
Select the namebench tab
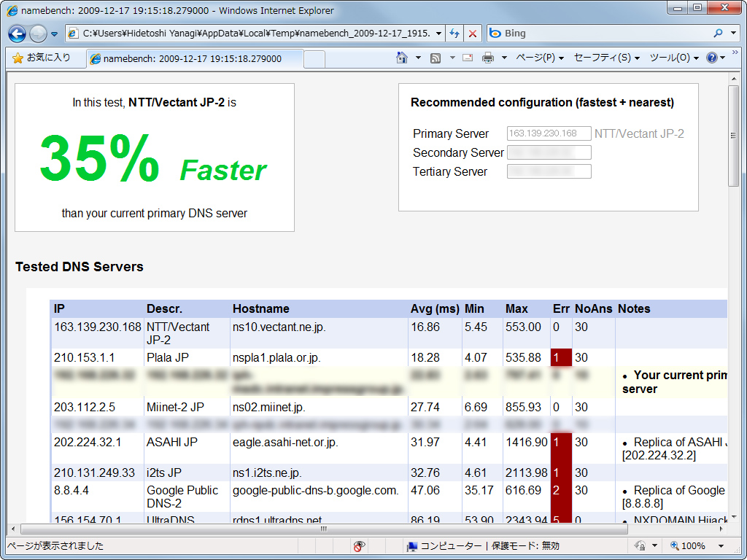click(x=194, y=58)
